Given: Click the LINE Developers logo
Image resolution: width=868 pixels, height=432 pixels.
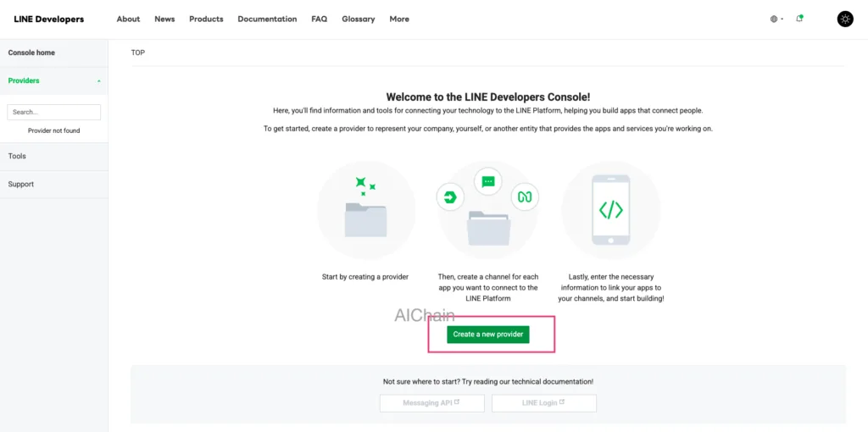Looking at the screenshot, I should tap(49, 19).
